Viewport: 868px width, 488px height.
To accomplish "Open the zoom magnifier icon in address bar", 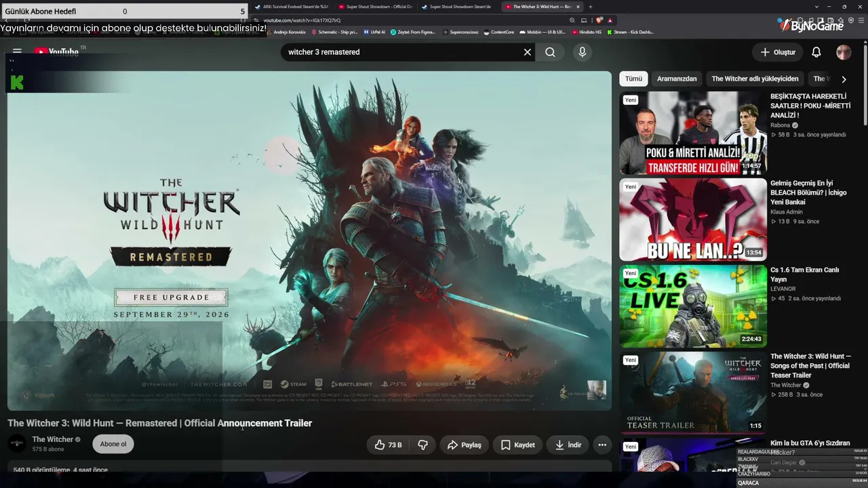I will (572, 20).
